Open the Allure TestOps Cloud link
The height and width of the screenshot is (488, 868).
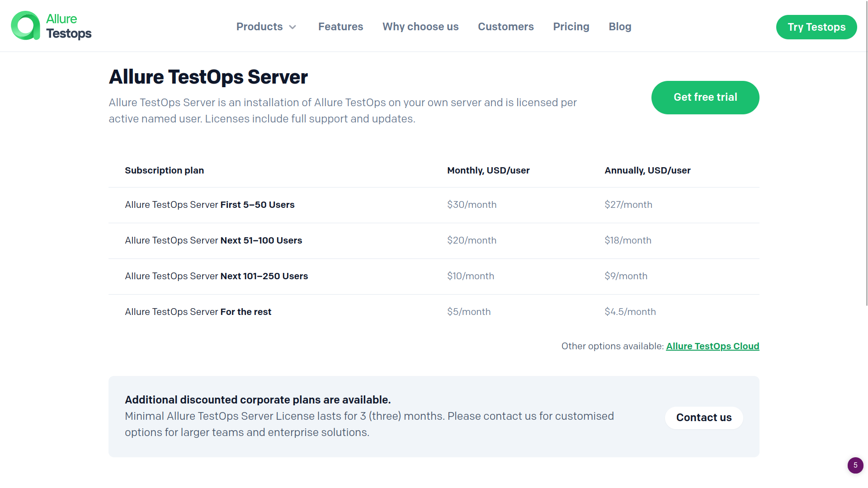pos(712,346)
